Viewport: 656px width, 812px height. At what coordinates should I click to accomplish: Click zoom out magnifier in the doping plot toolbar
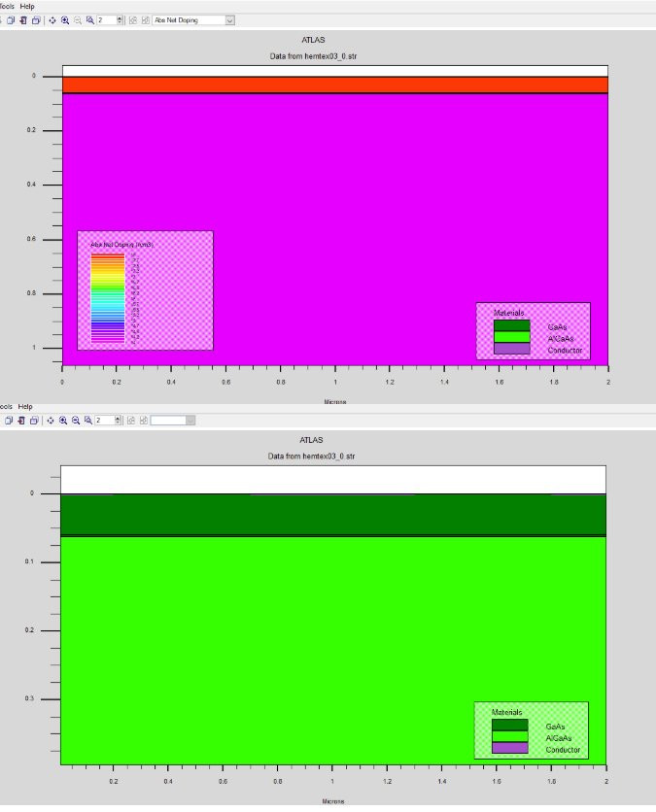coord(78,20)
